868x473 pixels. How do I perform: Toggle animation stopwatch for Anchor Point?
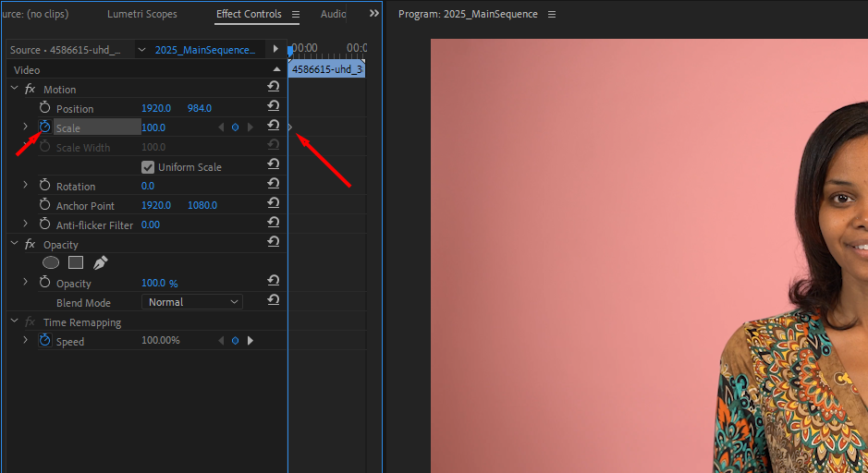click(x=45, y=205)
